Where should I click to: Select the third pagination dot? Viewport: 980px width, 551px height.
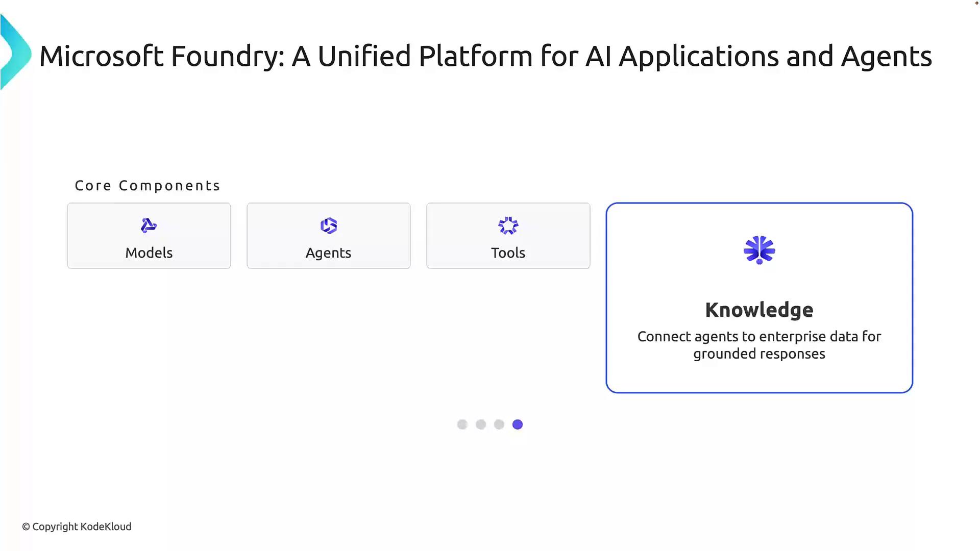tap(499, 424)
